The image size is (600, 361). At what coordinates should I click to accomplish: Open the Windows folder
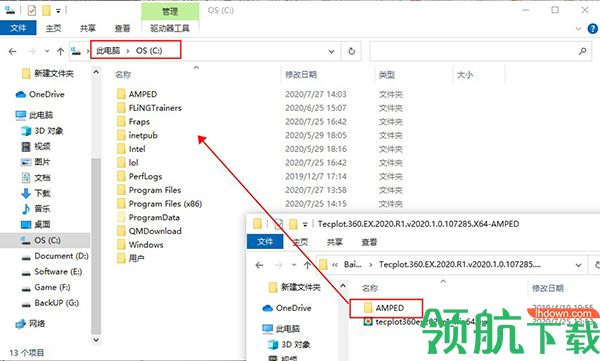(x=140, y=245)
